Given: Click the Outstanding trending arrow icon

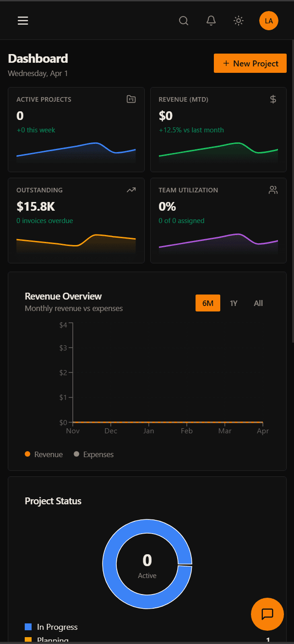Looking at the screenshot, I should click(x=131, y=190).
